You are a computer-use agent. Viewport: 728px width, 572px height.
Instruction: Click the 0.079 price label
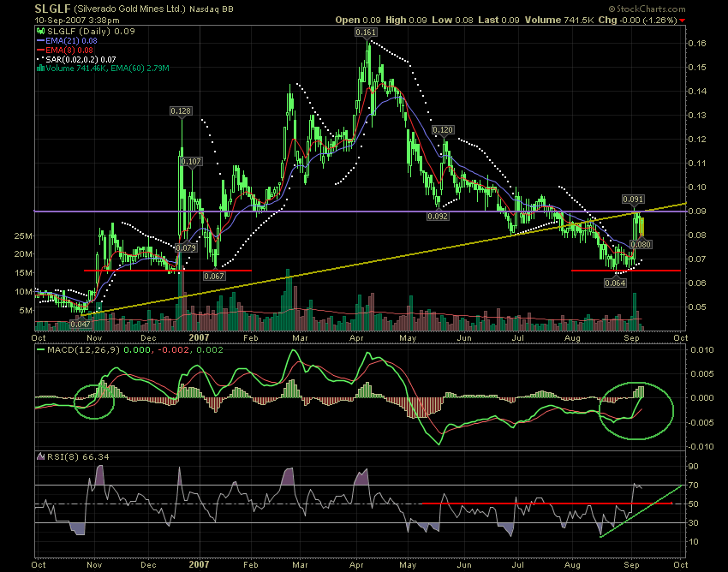[186, 247]
